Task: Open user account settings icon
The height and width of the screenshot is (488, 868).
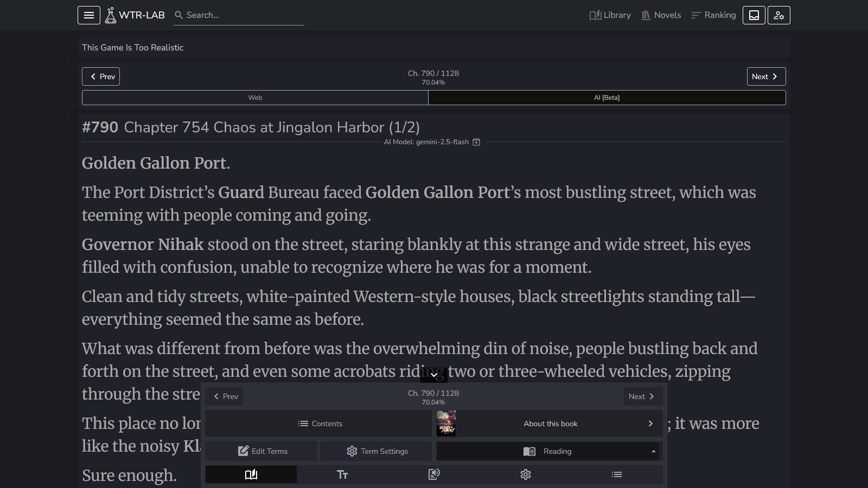Action: (x=779, y=15)
